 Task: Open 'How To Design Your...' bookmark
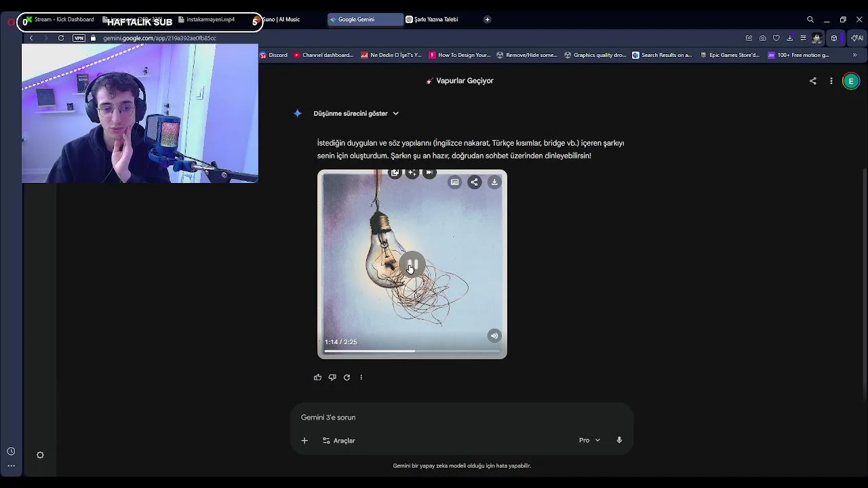click(x=459, y=55)
